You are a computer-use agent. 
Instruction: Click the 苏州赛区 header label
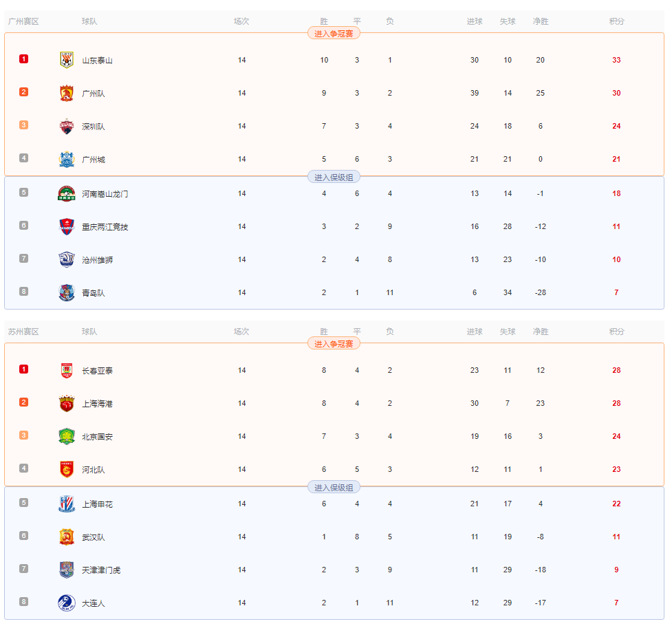[x=23, y=332]
